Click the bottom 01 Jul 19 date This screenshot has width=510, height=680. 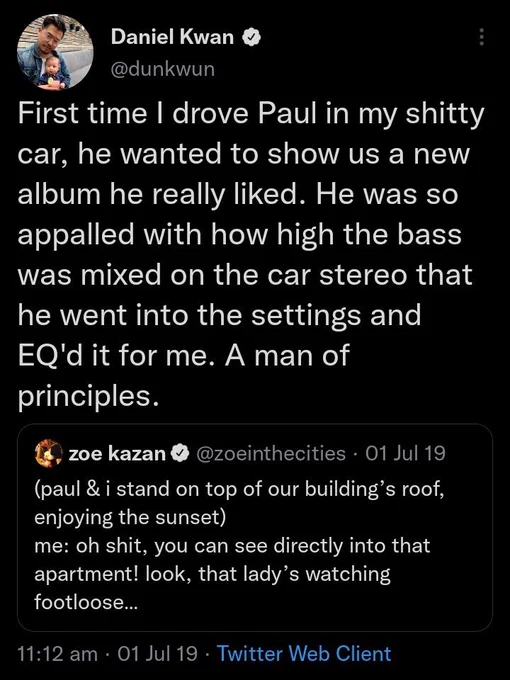pos(157,654)
